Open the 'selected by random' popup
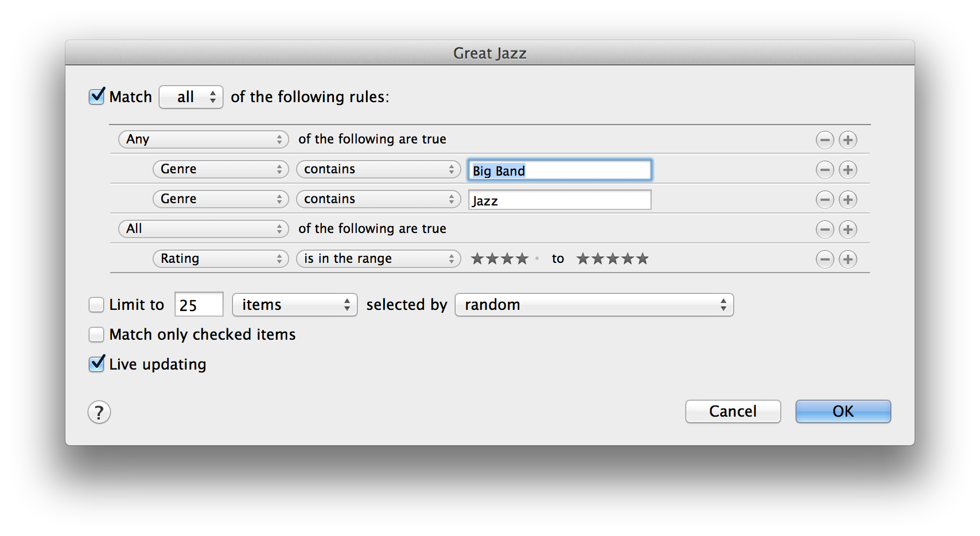 click(594, 305)
